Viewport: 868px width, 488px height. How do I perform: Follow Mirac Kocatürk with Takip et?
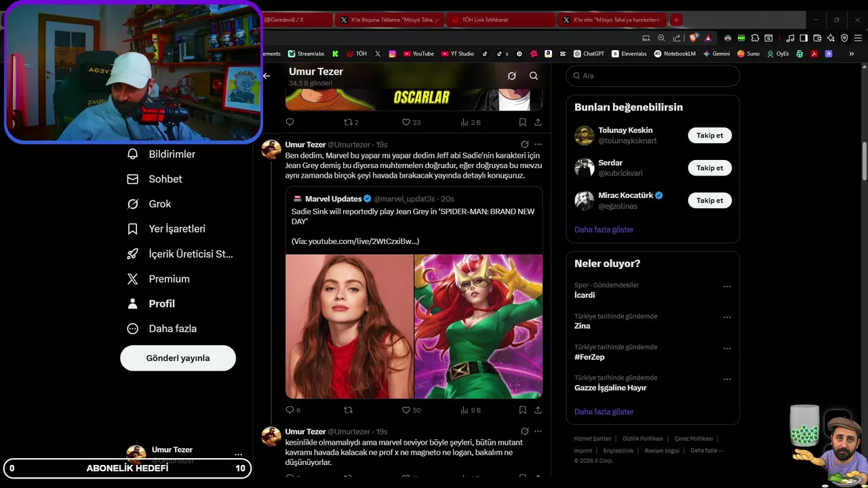[709, 201]
